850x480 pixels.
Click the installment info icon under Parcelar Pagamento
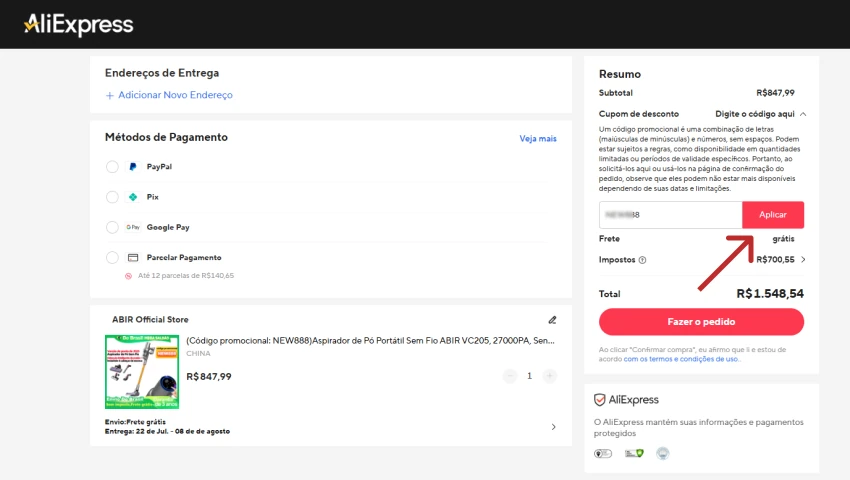pos(128,276)
